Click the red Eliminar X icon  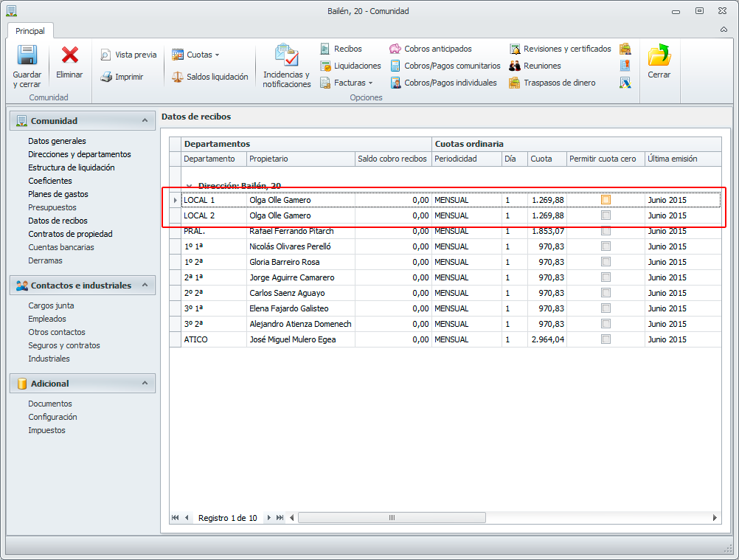69,56
